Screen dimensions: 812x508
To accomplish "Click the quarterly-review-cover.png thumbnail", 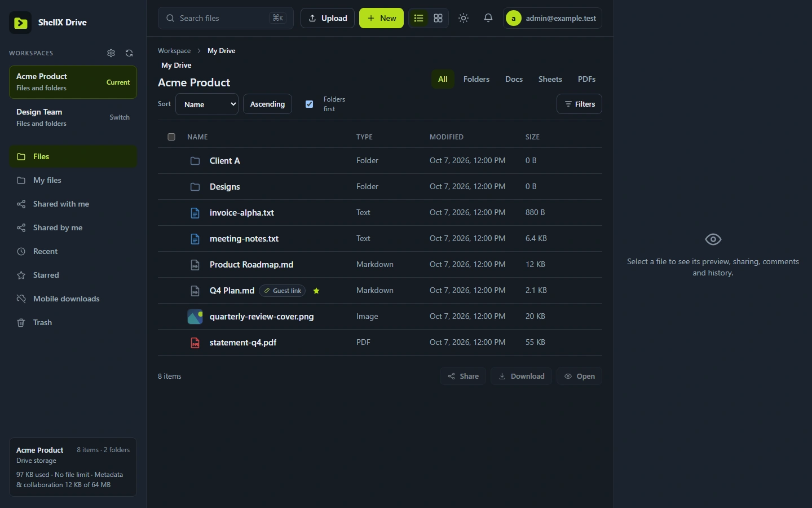I will coord(195,317).
